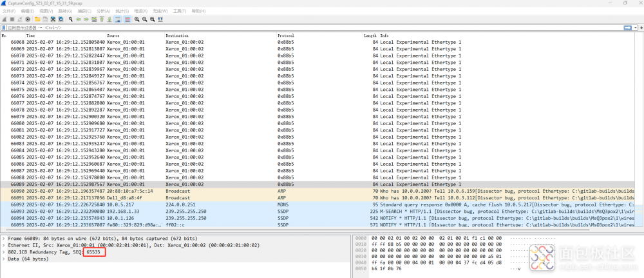The image size is (644, 278).
Task: Open the 无线(W) menu
Action: [160, 11]
